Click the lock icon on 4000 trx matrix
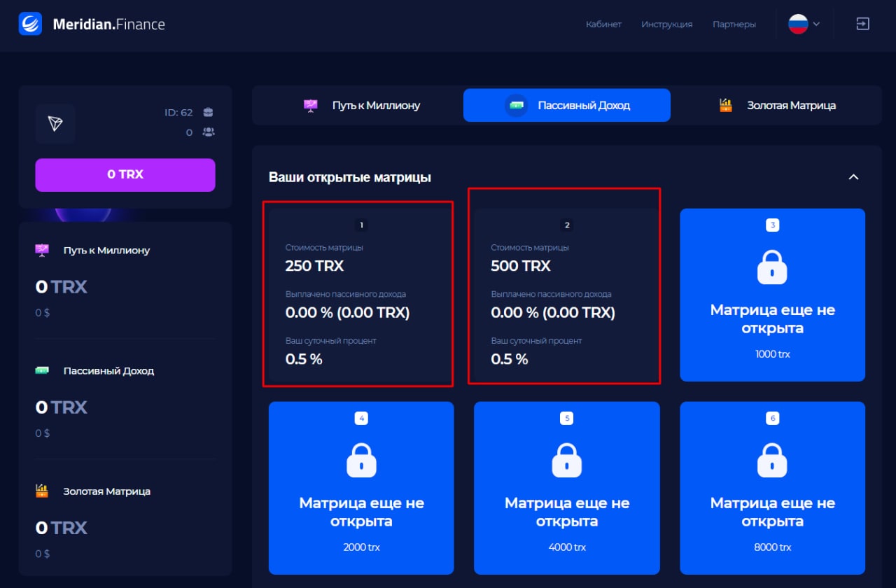 pos(567,461)
